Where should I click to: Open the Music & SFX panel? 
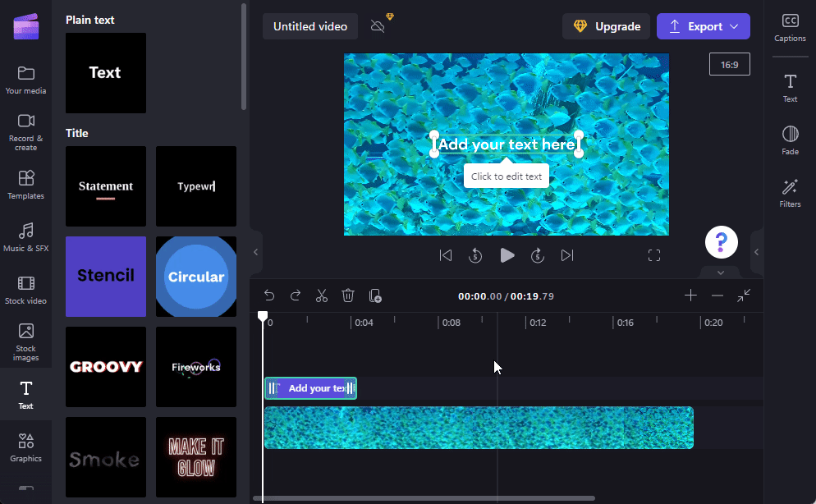point(25,237)
